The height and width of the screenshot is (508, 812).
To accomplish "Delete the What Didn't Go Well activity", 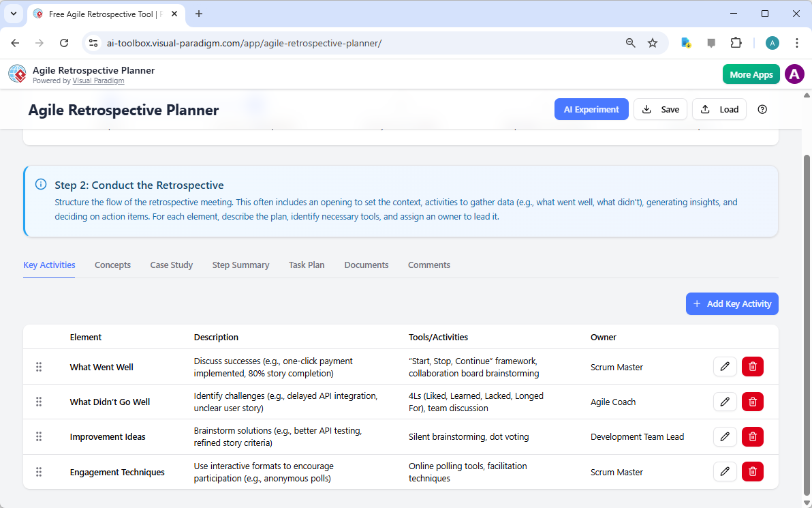I will 752,402.
